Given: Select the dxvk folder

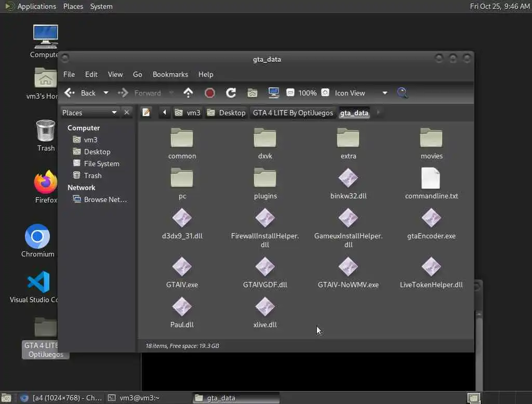Looking at the screenshot, I should [x=265, y=144].
